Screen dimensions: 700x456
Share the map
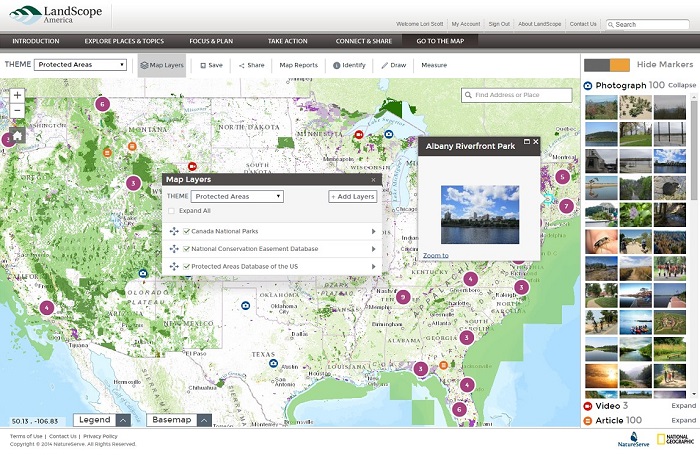point(252,65)
